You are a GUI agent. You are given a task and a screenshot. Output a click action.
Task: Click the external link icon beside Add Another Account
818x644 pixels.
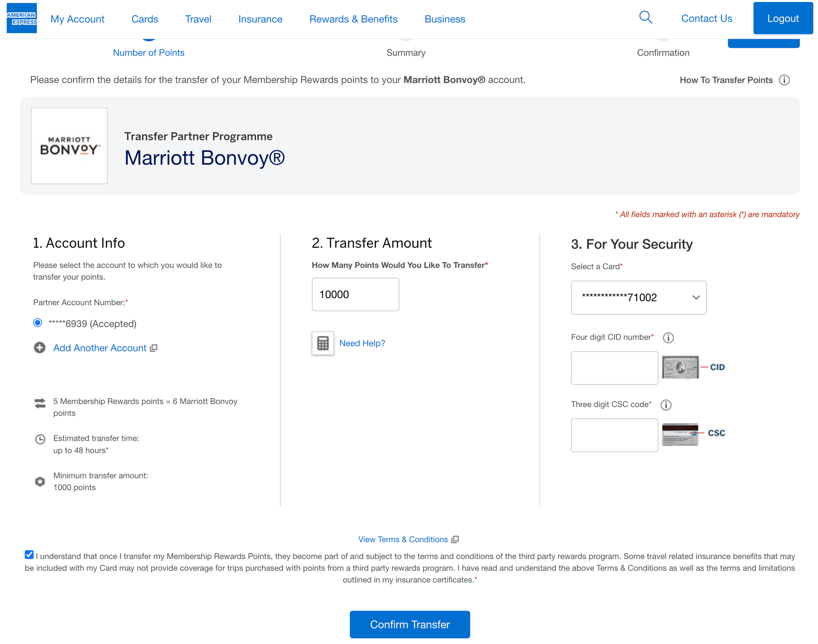153,348
